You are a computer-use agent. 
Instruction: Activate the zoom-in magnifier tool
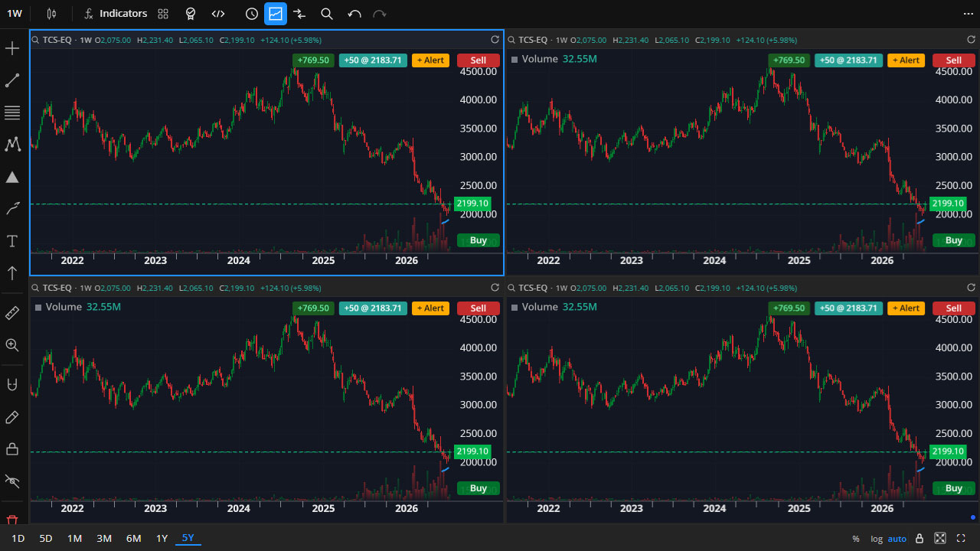click(x=12, y=345)
